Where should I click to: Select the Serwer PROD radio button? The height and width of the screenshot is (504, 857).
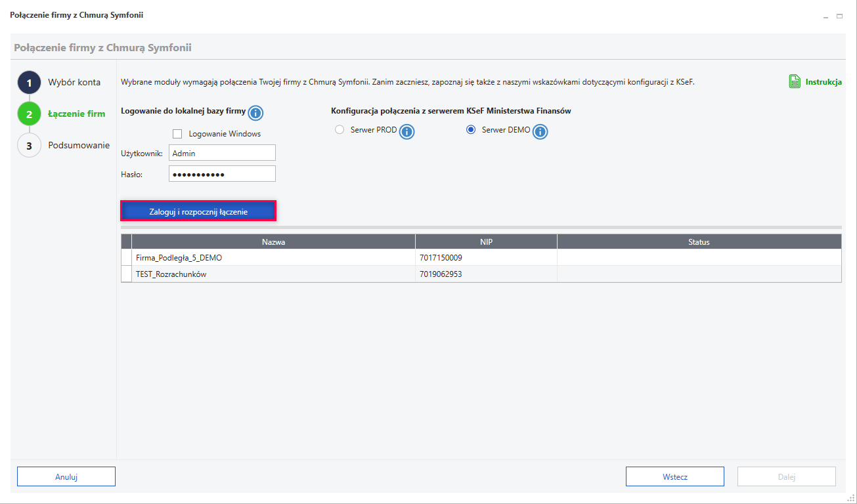point(340,130)
